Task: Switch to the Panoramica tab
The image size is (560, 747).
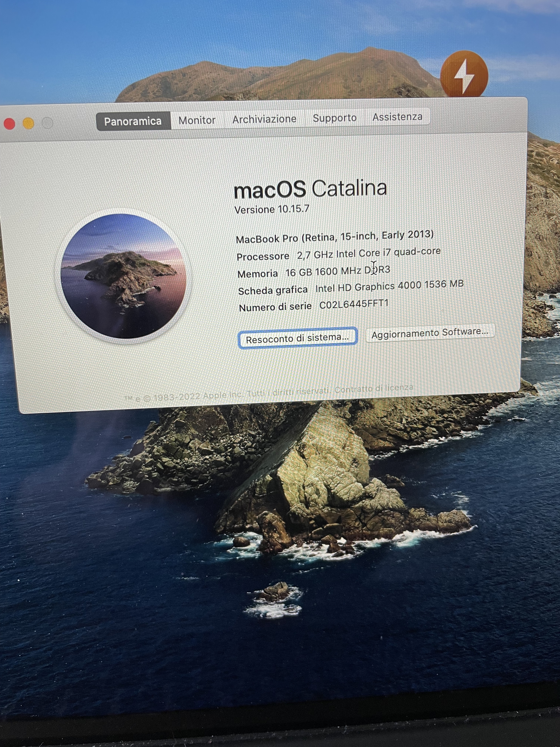Action: pos(133,121)
